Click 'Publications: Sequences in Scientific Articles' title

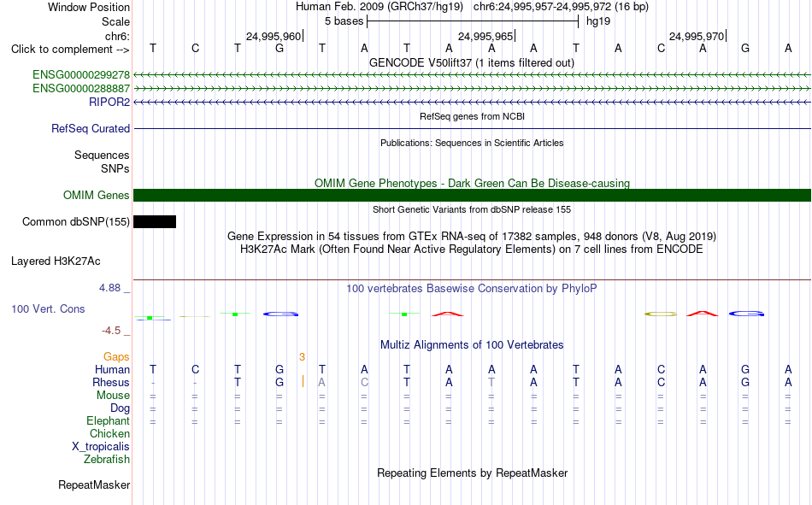(472, 143)
